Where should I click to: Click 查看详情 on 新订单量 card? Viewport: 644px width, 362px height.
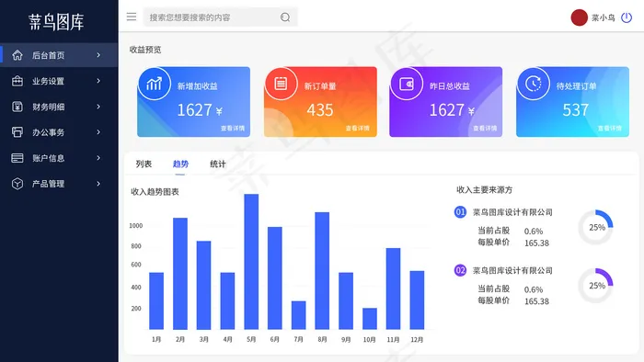click(x=357, y=129)
